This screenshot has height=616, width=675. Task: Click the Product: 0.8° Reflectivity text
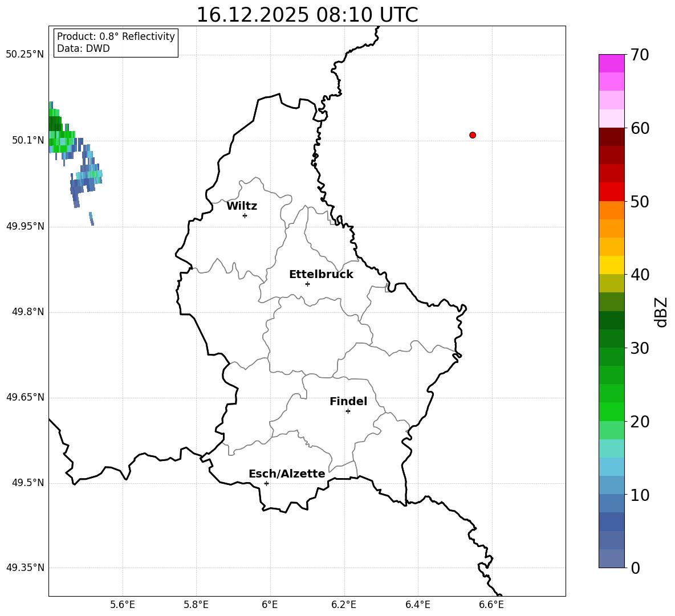116,36
